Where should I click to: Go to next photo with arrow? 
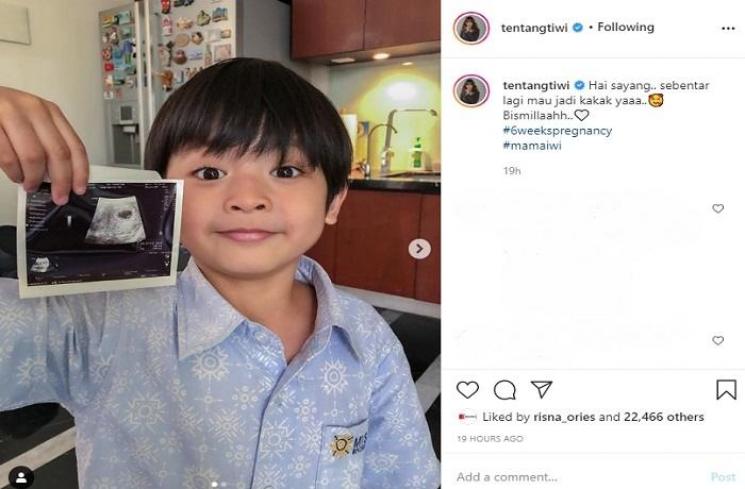click(x=420, y=249)
